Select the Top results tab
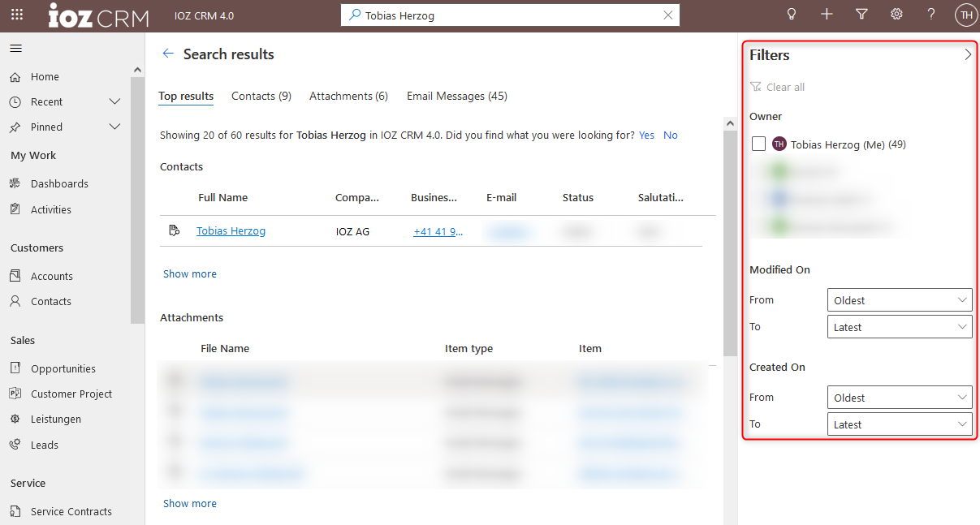The image size is (980, 525). coord(186,96)
